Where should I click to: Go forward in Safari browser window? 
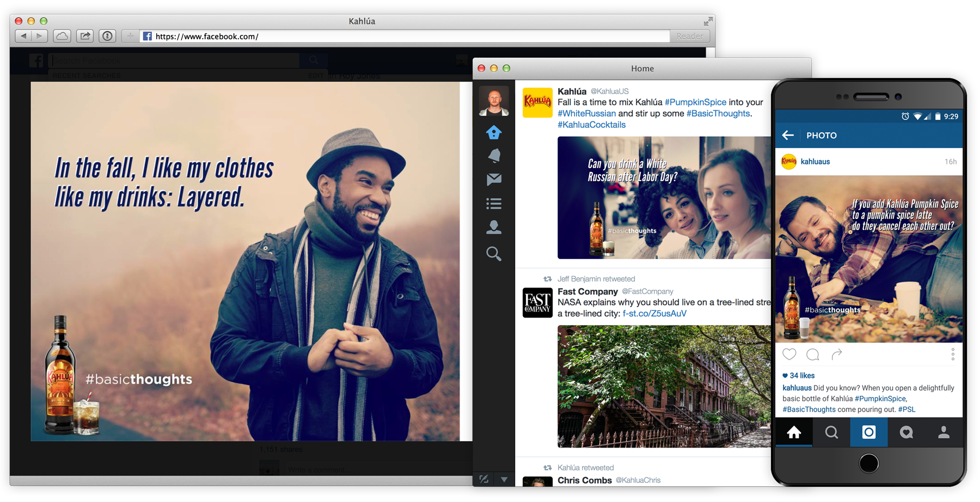coord(39,36)
